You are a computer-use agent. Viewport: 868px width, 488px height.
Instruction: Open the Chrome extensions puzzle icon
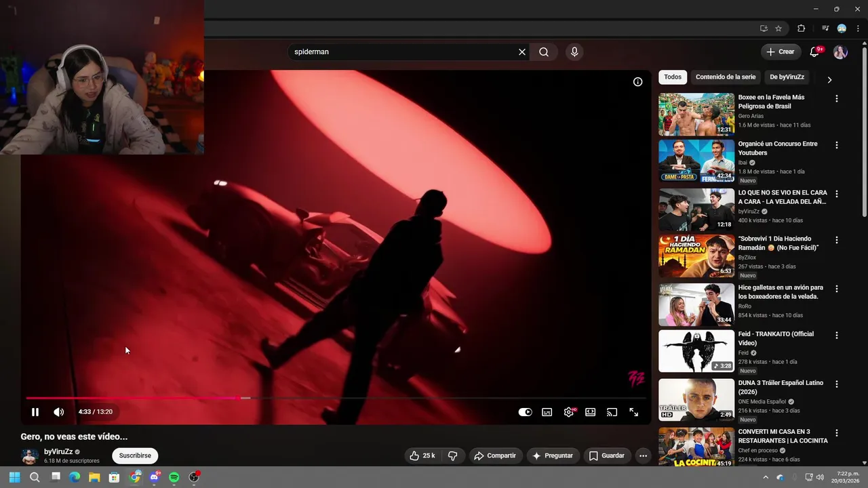pos(802,28)
